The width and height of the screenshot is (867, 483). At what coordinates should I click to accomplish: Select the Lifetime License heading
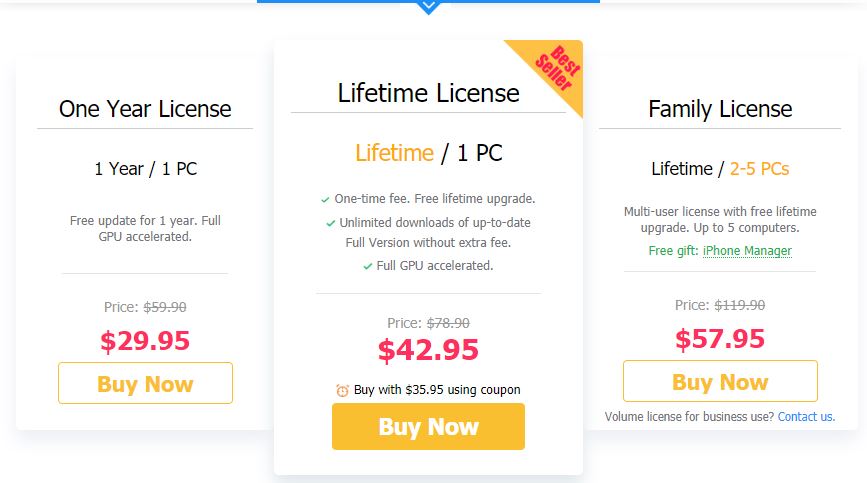pos(428,93)
